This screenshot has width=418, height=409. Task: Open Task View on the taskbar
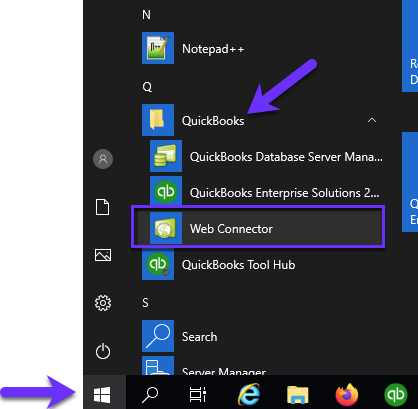click(x=198, y=395)
